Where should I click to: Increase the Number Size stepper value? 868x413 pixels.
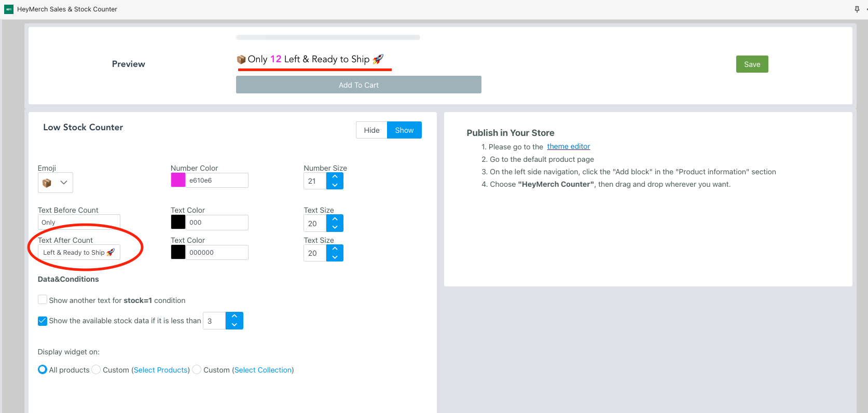(x=335, y=176)
